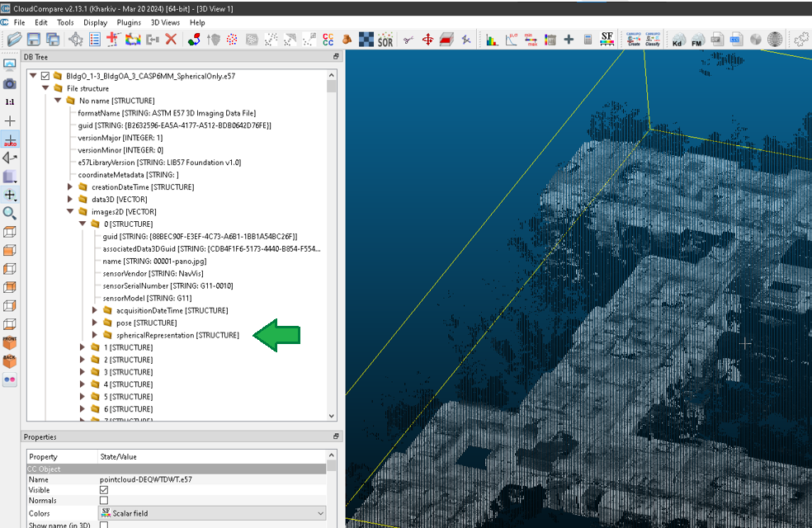Open the SF scalar field color scale tool
Screen dimensions: 812x528
pyautogui.click(x=607, y=39)
